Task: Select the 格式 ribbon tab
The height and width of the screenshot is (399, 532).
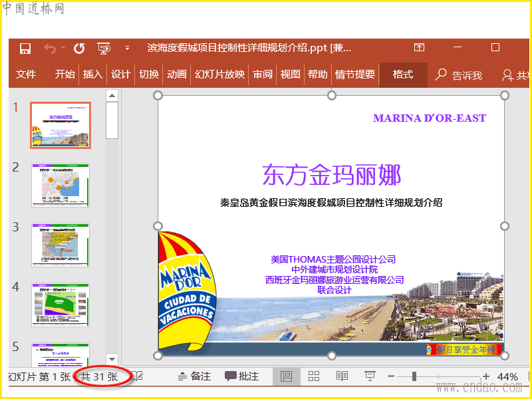Action: tap(403, 74)
